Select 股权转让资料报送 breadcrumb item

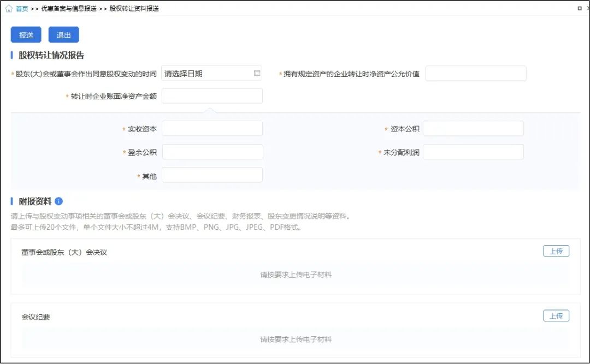point(134,9)
